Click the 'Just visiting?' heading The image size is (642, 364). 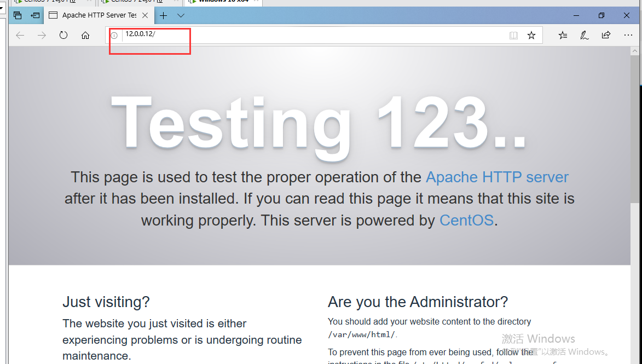pyautogui.click(x=106, y=302)
